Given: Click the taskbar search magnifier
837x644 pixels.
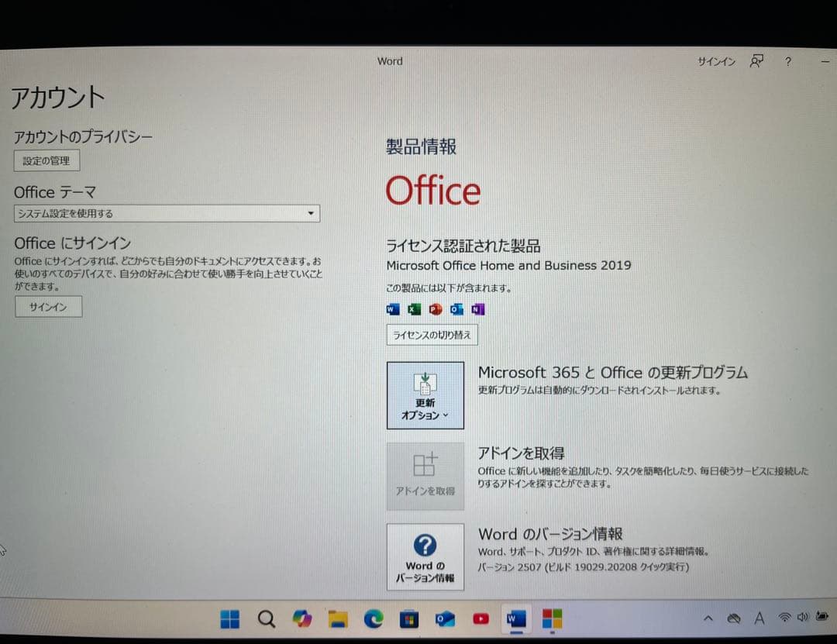Looking at the screenshot, I should pos(266,618).
